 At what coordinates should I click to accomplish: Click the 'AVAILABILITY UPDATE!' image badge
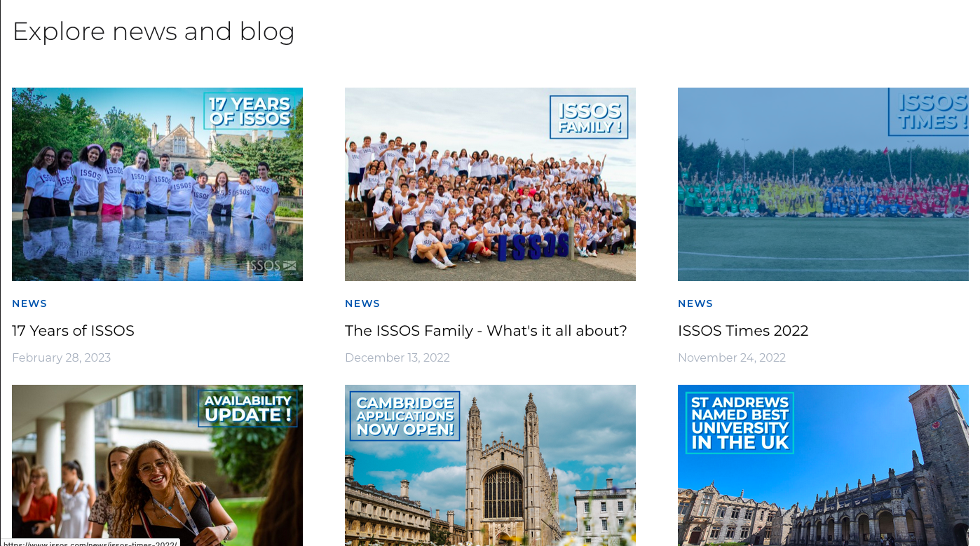coord(248,408)
